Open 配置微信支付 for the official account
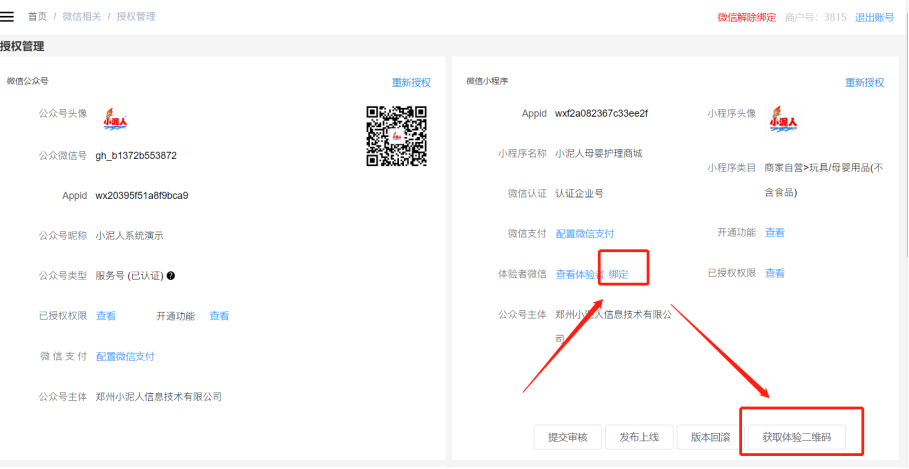This screenshot has height=469, width=909. point(125,356)
